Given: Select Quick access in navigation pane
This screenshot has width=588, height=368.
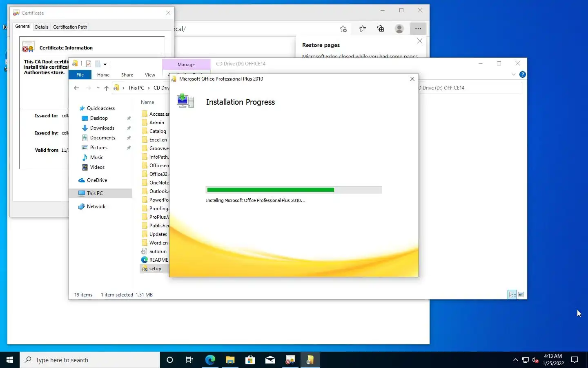Looking at the screenshot, I should point(101,108).
